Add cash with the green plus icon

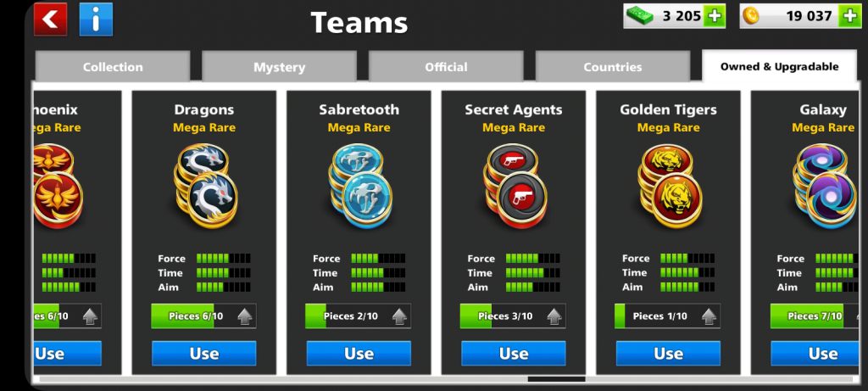714,16
